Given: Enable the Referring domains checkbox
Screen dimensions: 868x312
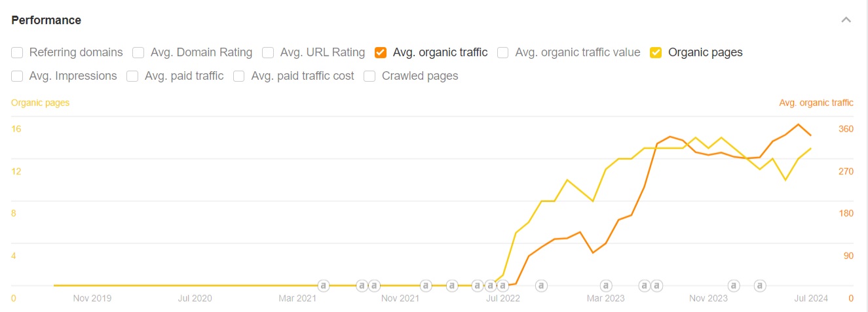Looking at the screenshot, I should pos(18,52).
